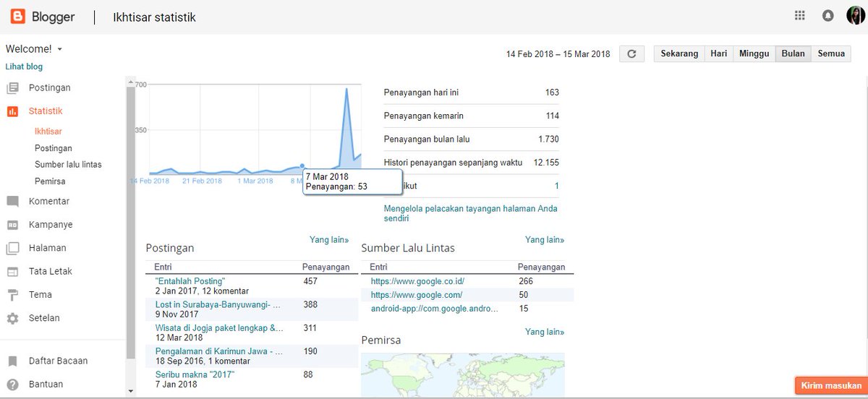Click Yang lain above Pemirsa map
Viewport: 868px width, 399px height.
coord(545,332)
